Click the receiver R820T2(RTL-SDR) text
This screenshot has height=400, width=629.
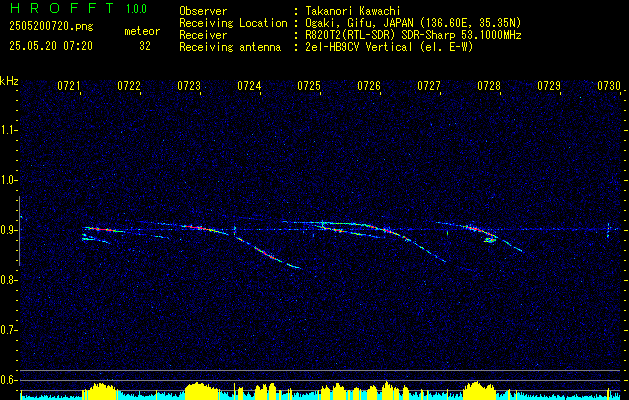(413, 35)
